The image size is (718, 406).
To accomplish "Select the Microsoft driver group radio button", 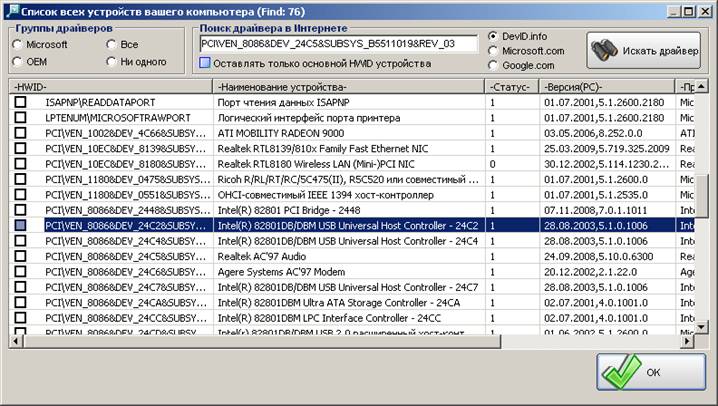I will [17, 45].
